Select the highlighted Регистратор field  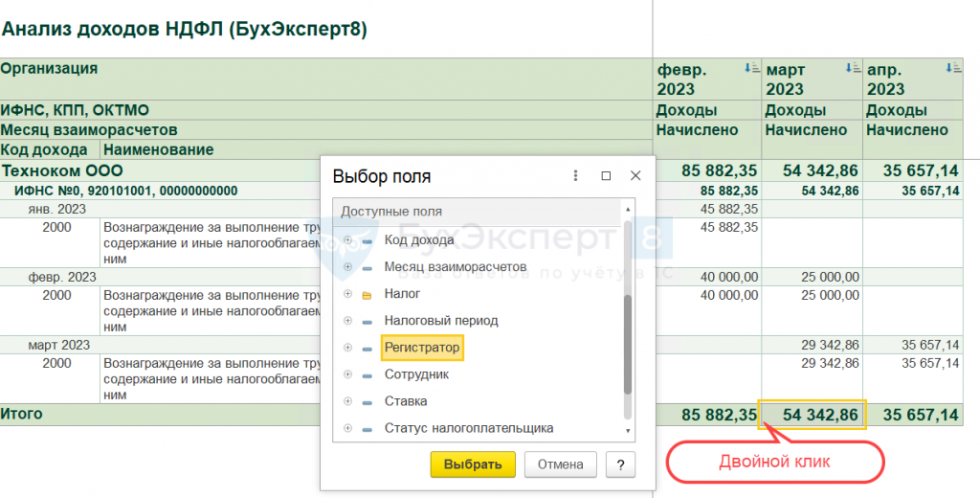pyautogui.click(x=422, y=348)
